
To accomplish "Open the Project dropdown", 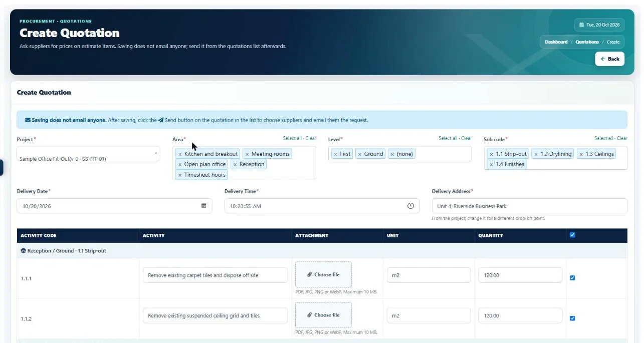I will 88,154.
